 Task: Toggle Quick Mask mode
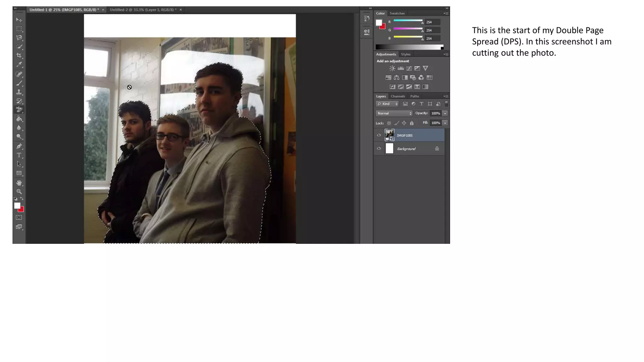coord(19,217)
